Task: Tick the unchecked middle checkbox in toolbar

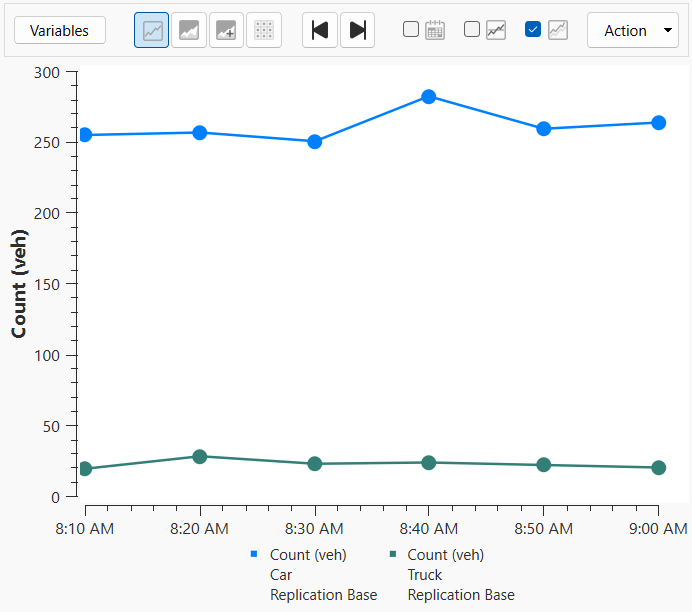Action: pos(472,30)
